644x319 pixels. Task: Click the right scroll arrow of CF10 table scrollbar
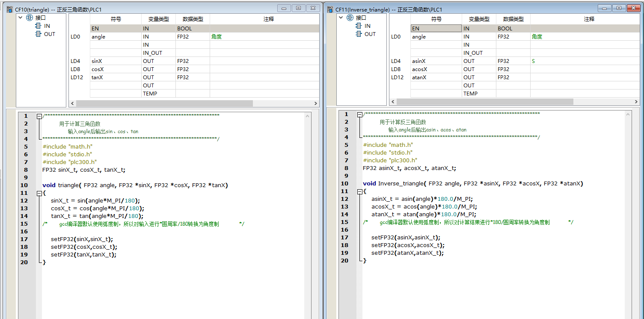[x=316, y=104]
